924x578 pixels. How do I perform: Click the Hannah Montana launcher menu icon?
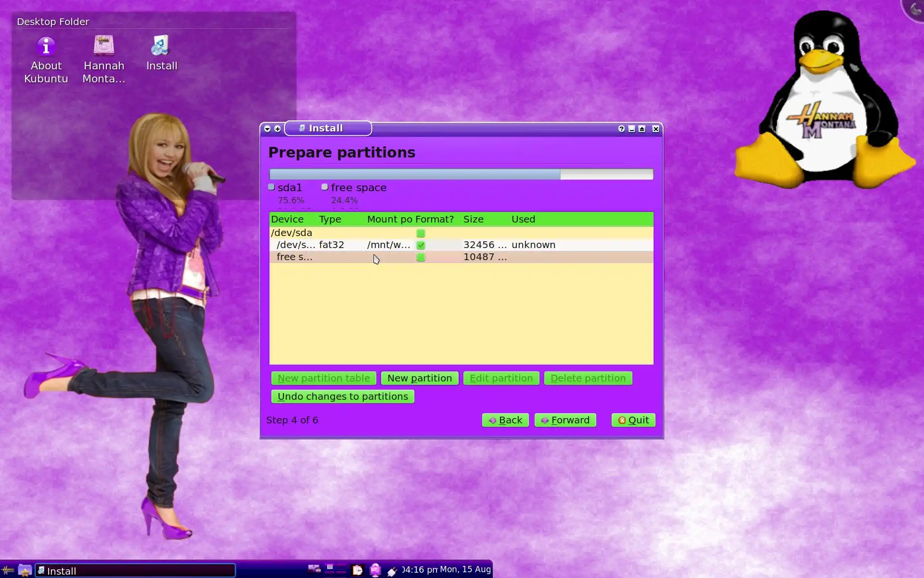coord(8,570)
